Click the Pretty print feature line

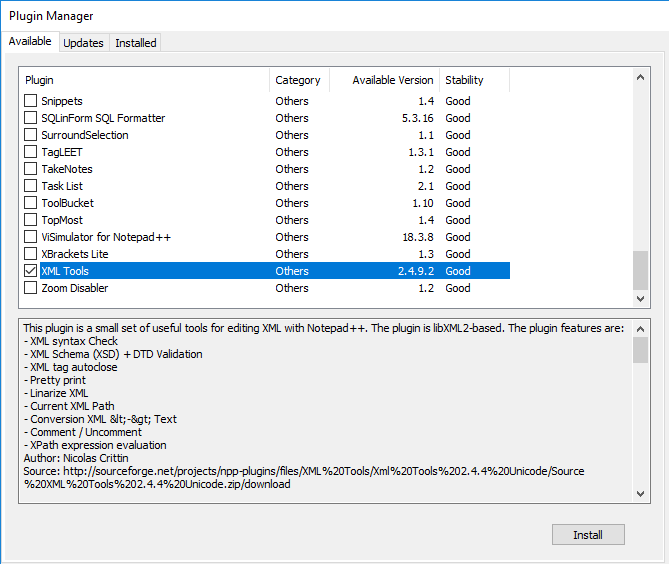pos(55,380)
